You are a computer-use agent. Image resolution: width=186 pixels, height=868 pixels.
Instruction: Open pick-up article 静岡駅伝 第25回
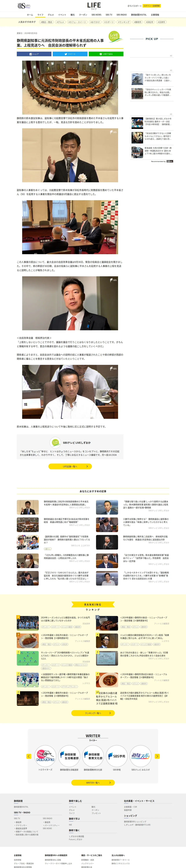(158, 121)
